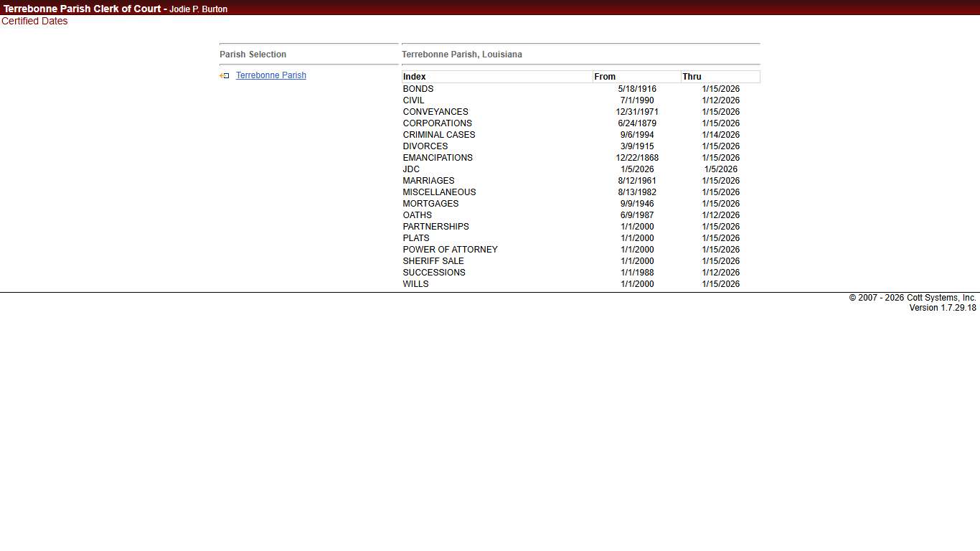Open the Terrebonne Parish link
This screenshot has height=551, width=980.
pyautogui.click(x=270, y=75)
